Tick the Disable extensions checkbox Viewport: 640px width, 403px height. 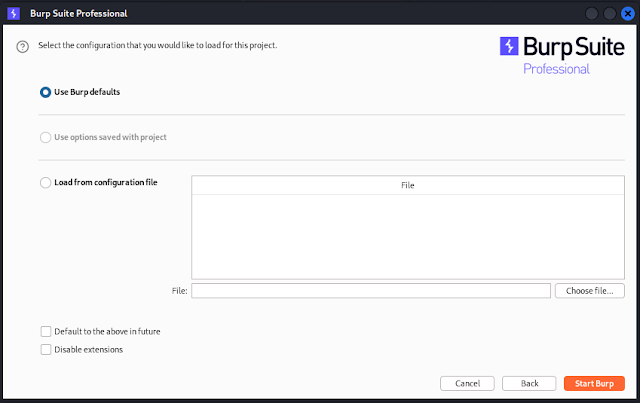click(x=45, y=349)
